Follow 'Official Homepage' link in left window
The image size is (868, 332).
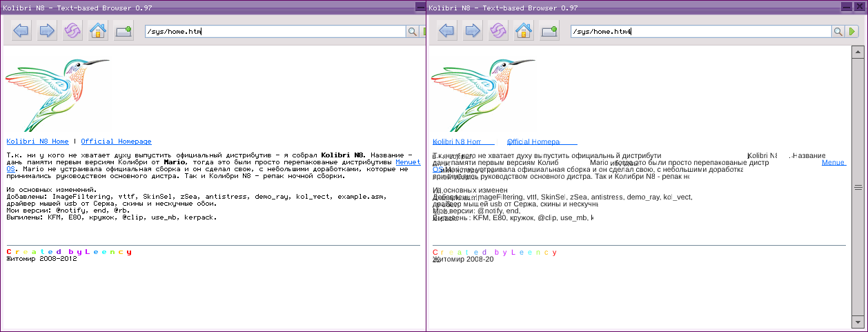click(x=116, y=141)
